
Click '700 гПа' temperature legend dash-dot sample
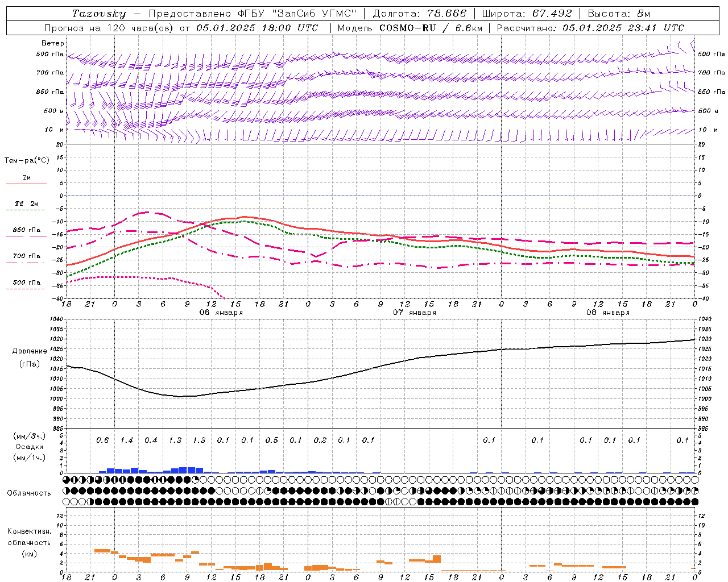coord(26,263)
